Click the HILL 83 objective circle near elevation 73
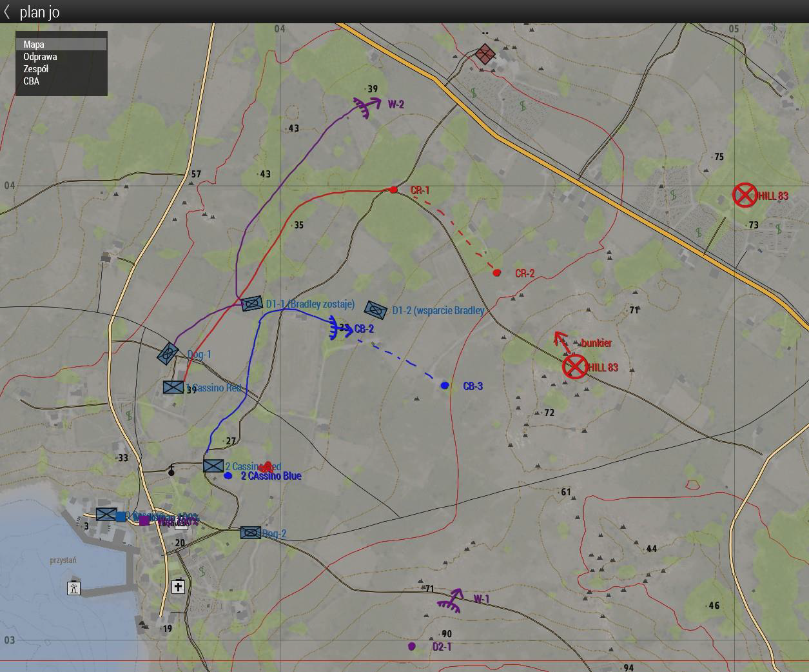The height and width of the screenshot is (672, 809). [745, 195]
